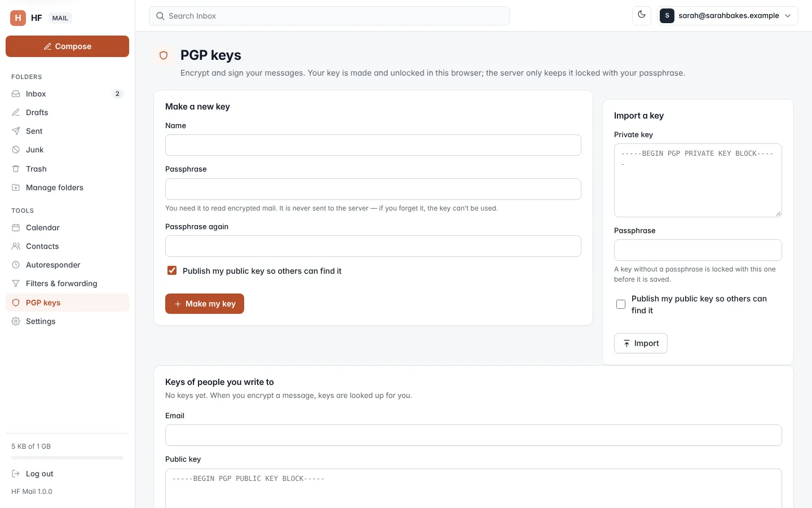
Task: Click the Sent paper-plane icon
Action: (x=16, y=131)
